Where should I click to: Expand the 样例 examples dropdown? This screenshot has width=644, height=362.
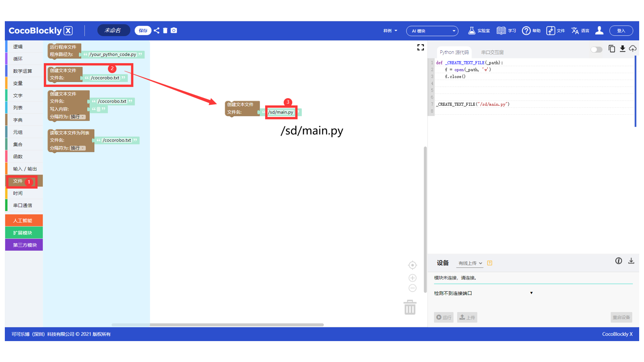pos(390,31)
